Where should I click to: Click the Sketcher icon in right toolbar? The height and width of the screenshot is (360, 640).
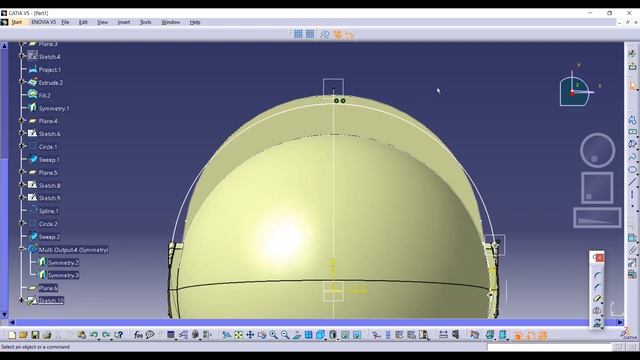[x=632, y=53]
